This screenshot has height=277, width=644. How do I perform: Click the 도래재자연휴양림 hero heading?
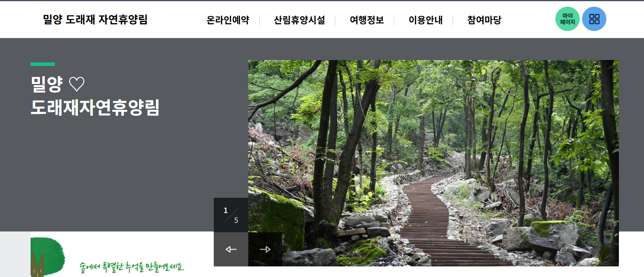click(95, 108)
